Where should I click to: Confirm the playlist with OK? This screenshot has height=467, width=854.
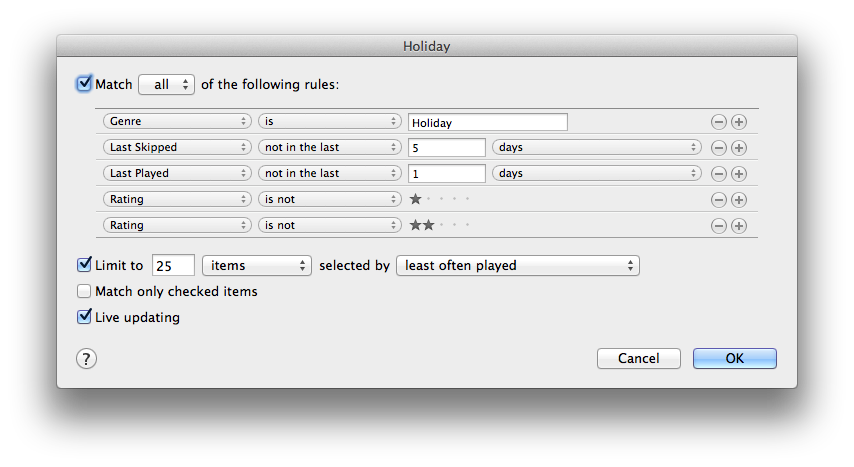click(735, 359)
